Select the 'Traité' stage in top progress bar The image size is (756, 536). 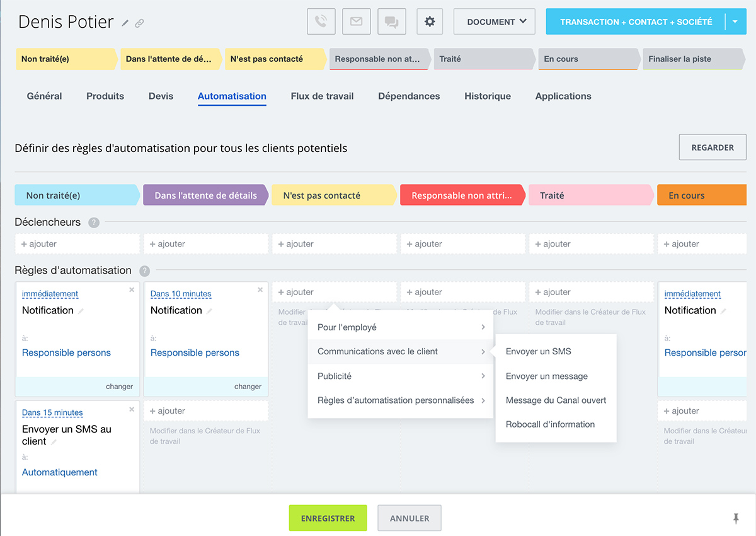click(482, 59)
